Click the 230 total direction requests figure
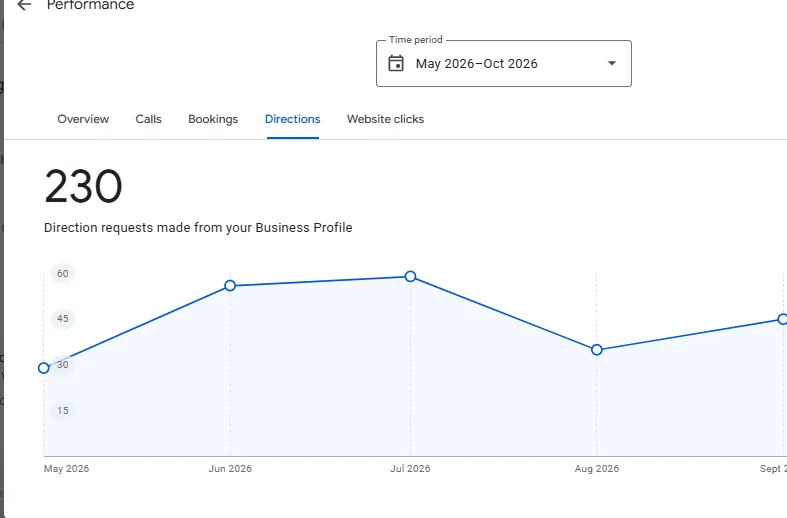This screenshot has width=787, height=518. click(83, 186)
